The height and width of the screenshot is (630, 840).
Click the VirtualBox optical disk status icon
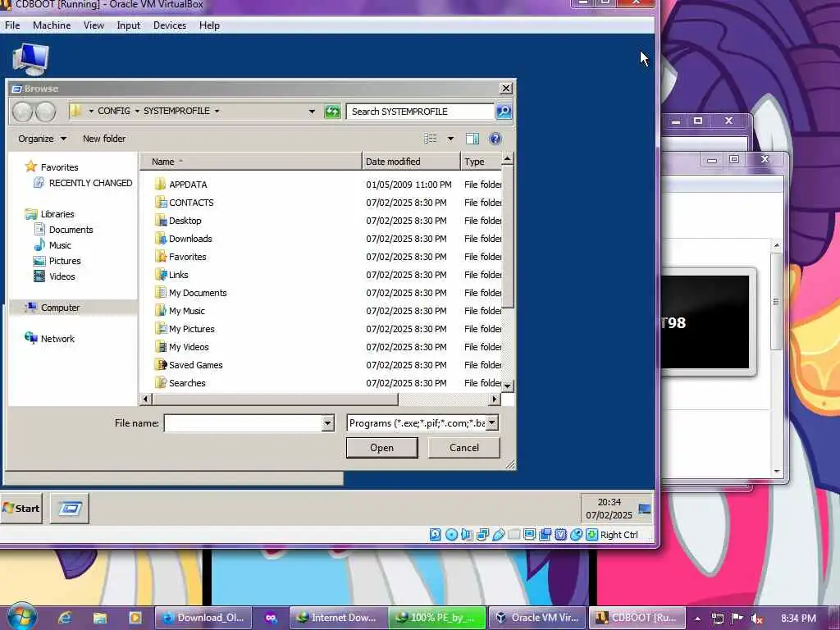pyautogui.click(x=451, y=535)
